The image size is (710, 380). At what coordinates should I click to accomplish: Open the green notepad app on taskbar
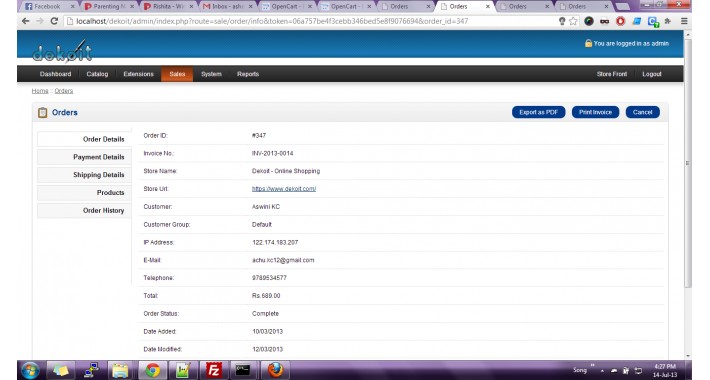(183, 370)
